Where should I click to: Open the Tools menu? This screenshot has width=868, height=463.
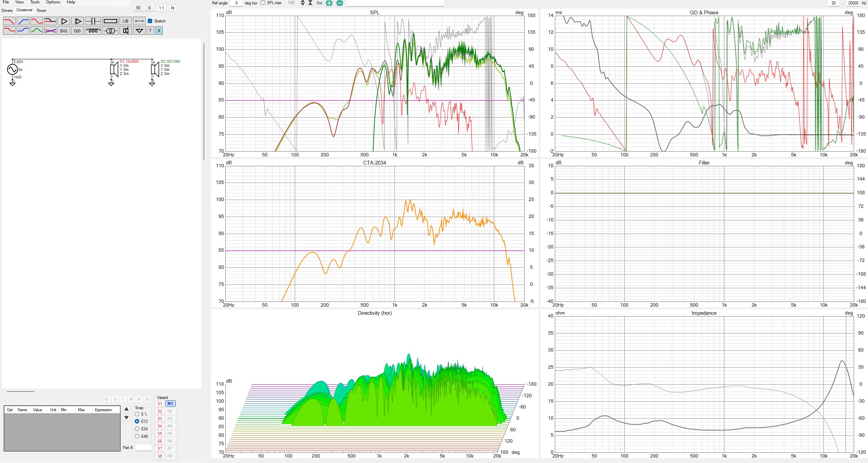tap(35, 2)
